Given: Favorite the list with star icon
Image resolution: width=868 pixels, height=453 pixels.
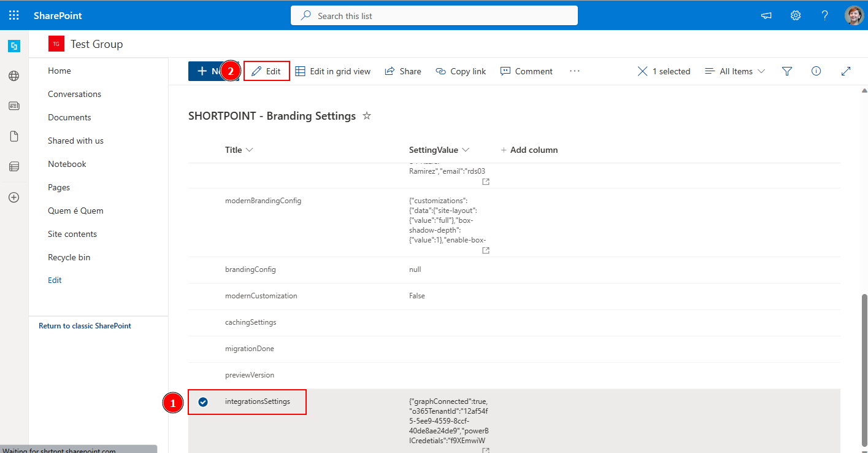Looking at the screenshot, I should point(367,115).
